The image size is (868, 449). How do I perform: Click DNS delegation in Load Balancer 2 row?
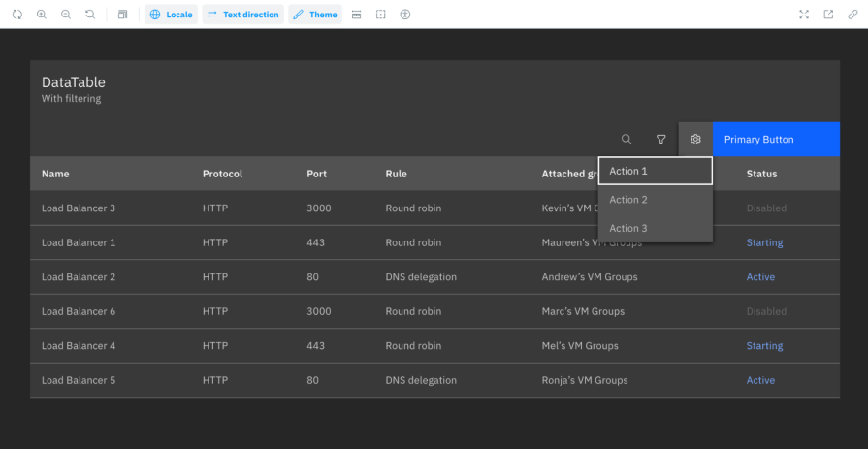[421, 276]
